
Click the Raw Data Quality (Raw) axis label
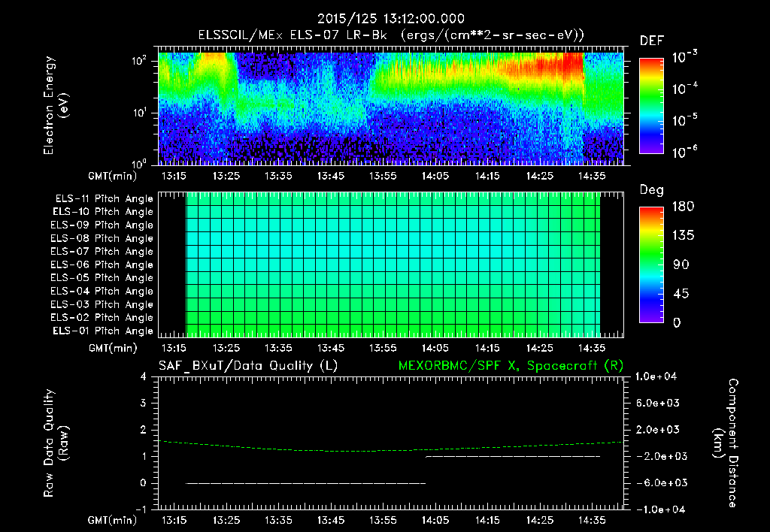click(56, 443)
